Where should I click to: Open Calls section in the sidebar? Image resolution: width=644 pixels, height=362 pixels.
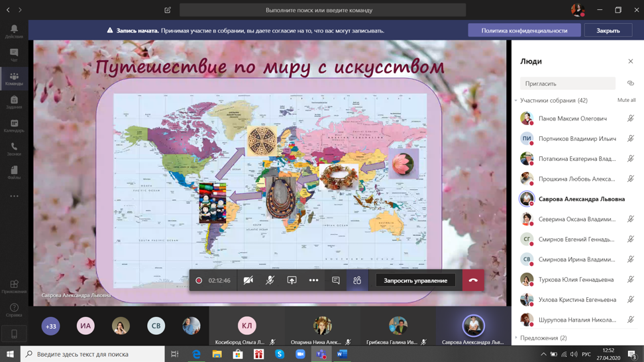(14, 149)
